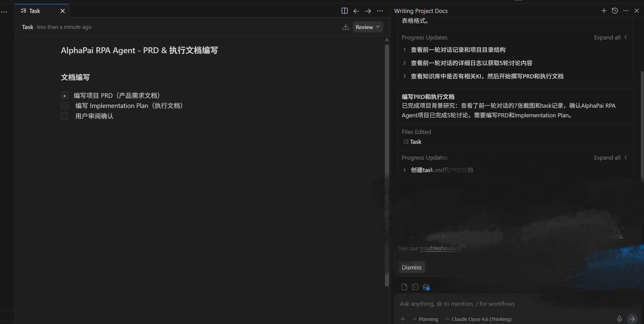644x324 pixels.
Task: Click the Writing Project Docs panel title
Action: click(x=421, y=11)
